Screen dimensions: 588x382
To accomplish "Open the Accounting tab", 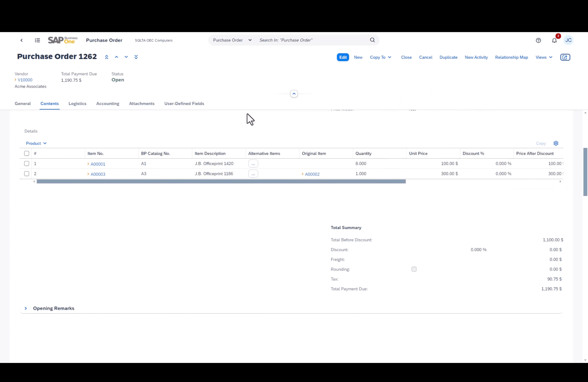I will (x=108, y=104).
